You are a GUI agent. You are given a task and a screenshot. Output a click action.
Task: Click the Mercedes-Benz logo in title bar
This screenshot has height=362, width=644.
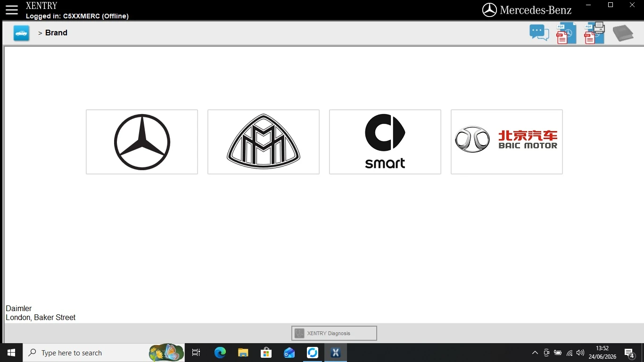[x=527, y=9]
